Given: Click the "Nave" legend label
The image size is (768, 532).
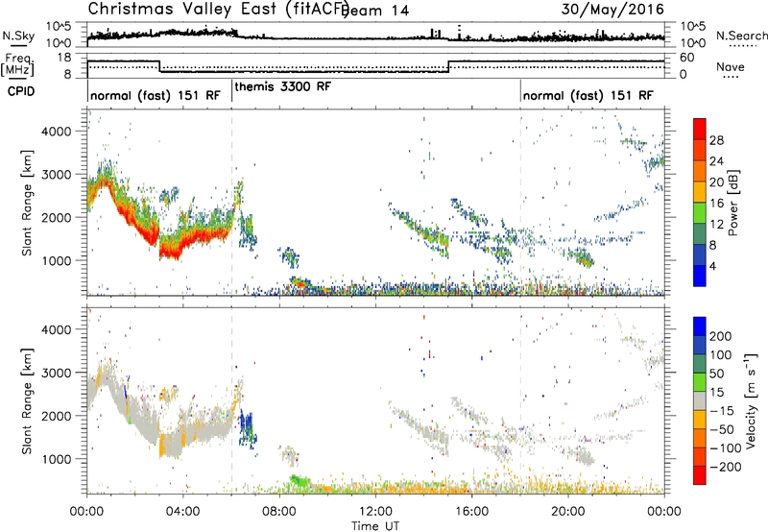Looking at the screenshot, I should tap(731, 67).
